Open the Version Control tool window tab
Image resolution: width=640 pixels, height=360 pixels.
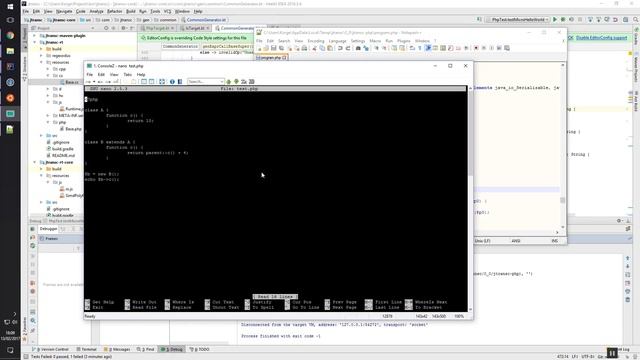click(x=51, y=349)
